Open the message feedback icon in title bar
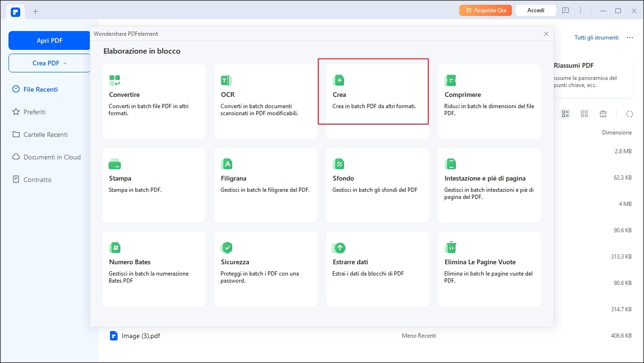 565,10
